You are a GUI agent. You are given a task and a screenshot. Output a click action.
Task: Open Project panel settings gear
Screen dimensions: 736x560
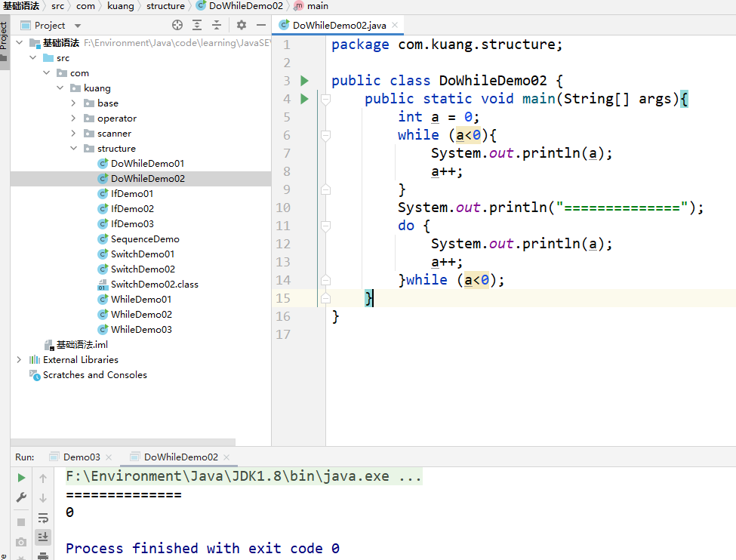[242, 25]
